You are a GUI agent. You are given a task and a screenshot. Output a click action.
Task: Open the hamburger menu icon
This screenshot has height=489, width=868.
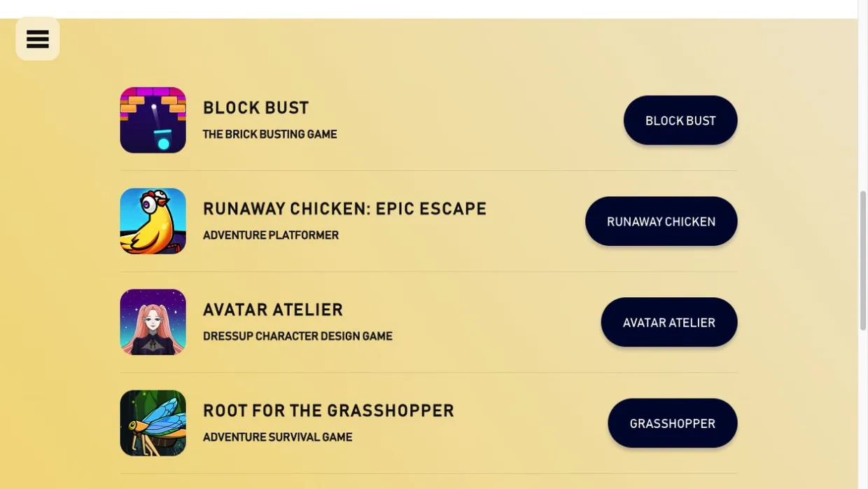click(38, 39)
